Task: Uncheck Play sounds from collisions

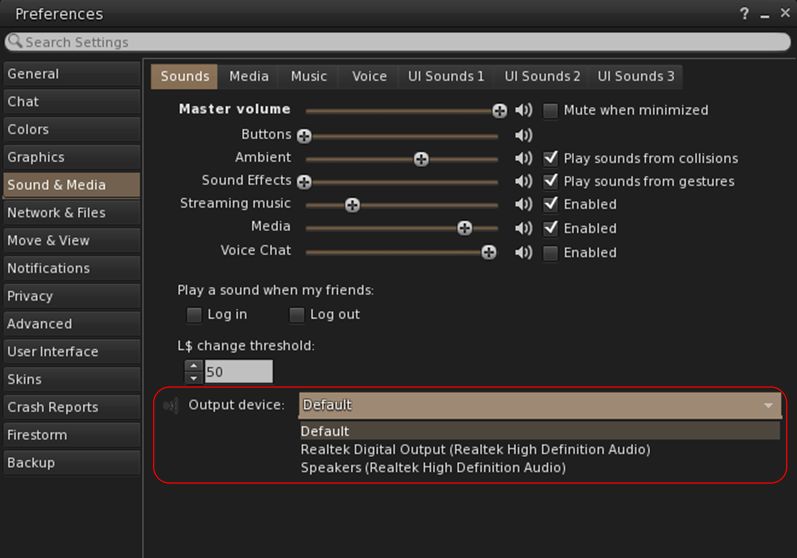Action: pos(550,159)
